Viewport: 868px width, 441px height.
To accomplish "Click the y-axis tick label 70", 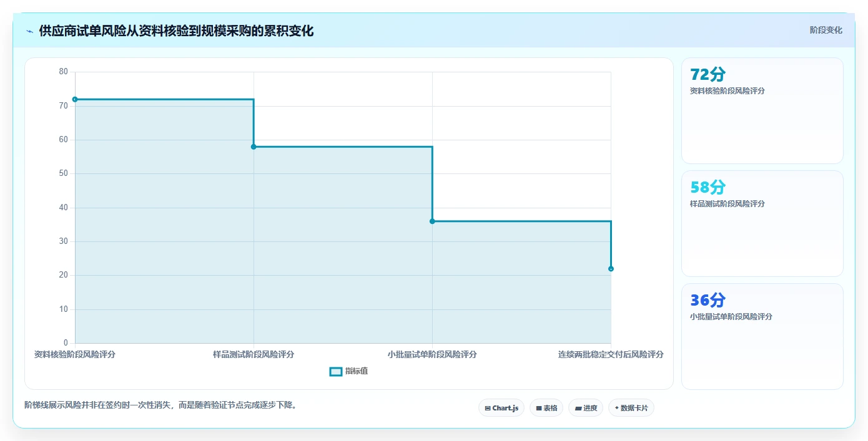I will pos(64,106).
